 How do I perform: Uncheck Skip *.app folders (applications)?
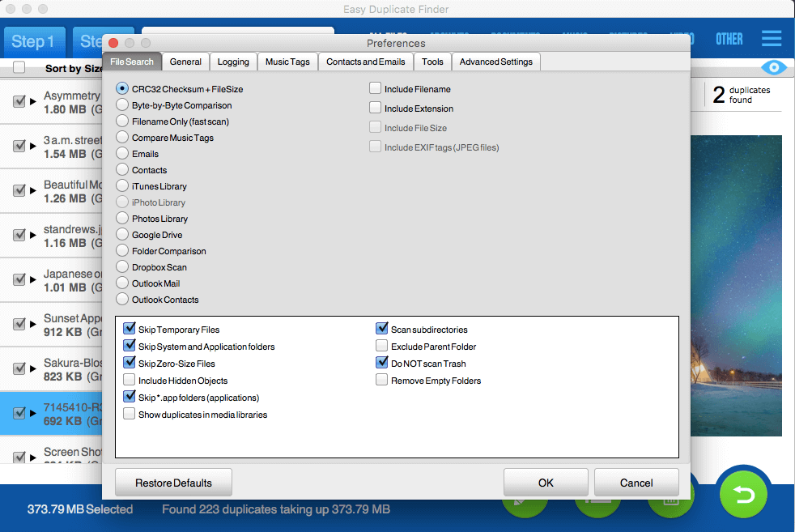pos(130,397)
